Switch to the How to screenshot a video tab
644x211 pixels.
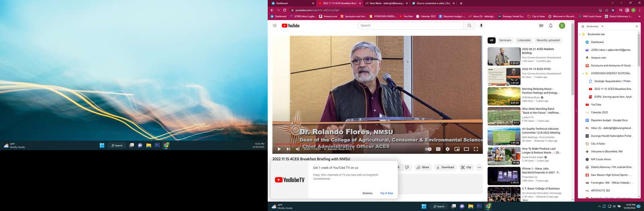433,3
